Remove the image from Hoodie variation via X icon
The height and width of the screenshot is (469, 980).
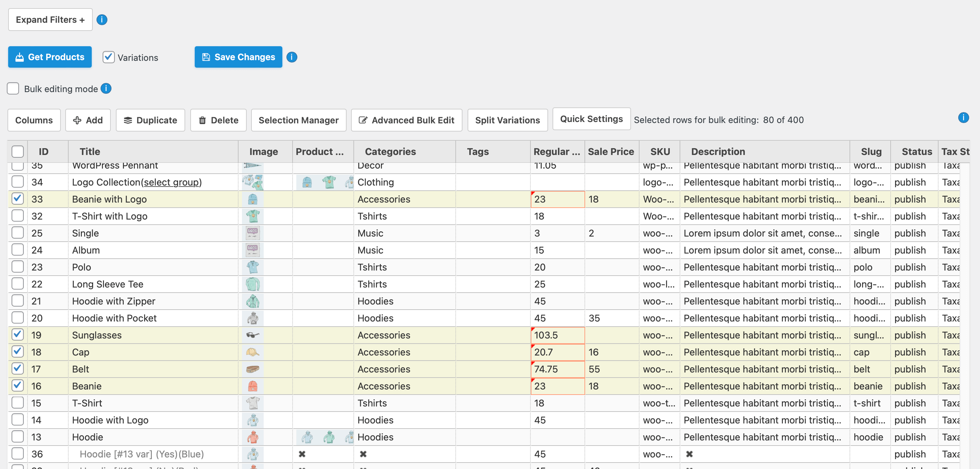[302, 454]
